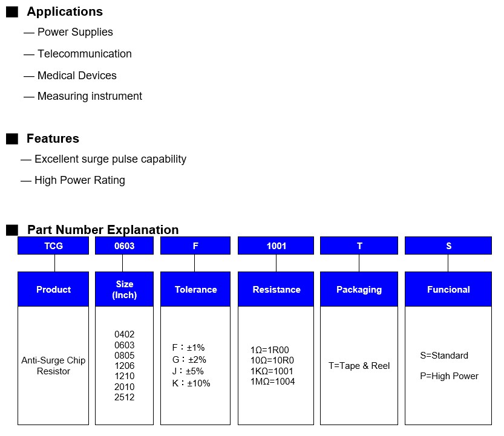Select the Funcional header cell
This screenshot has width=504, height=436.
[448, 290]
